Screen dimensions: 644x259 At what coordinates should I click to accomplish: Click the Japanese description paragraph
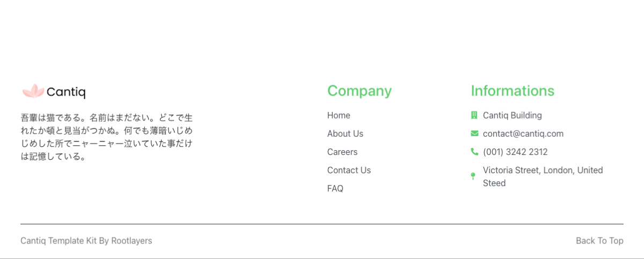click(x=106, y=137)
